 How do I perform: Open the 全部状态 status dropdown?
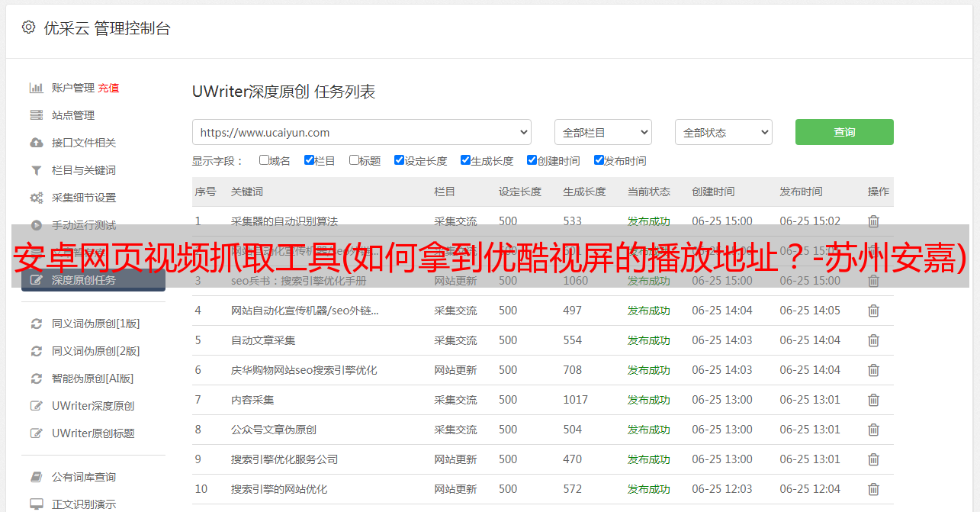click(724, 132)
